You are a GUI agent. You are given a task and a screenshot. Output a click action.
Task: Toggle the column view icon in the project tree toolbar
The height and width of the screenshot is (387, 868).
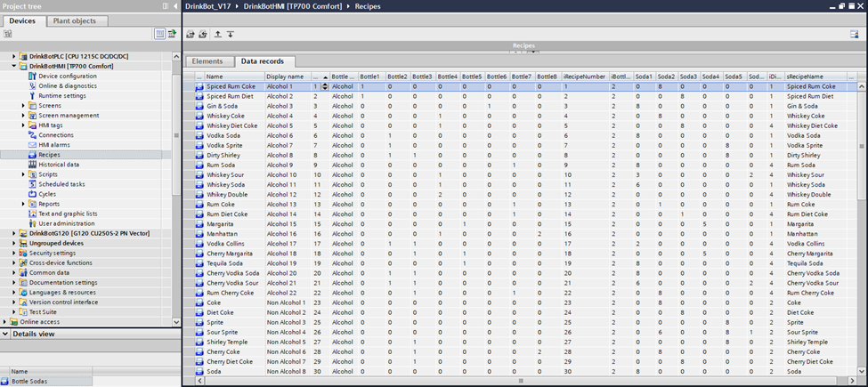tap(159, 34)
